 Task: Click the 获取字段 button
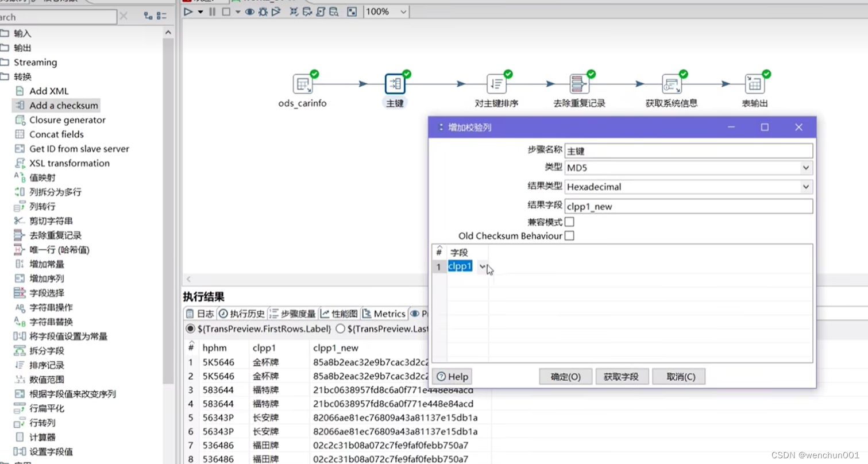[622, 376]
